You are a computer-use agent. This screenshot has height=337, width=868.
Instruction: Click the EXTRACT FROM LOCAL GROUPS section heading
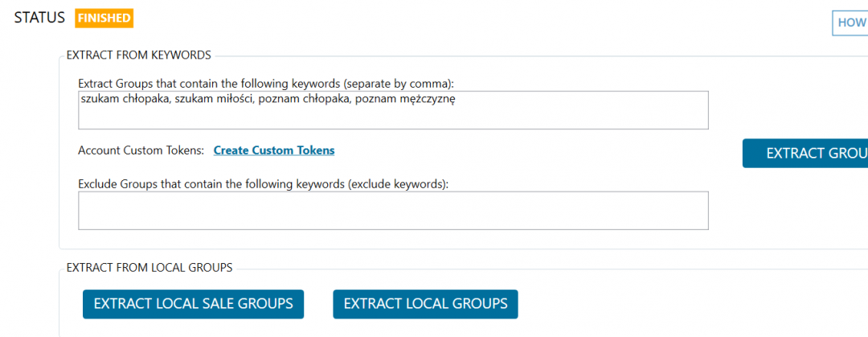pos(149,267)
